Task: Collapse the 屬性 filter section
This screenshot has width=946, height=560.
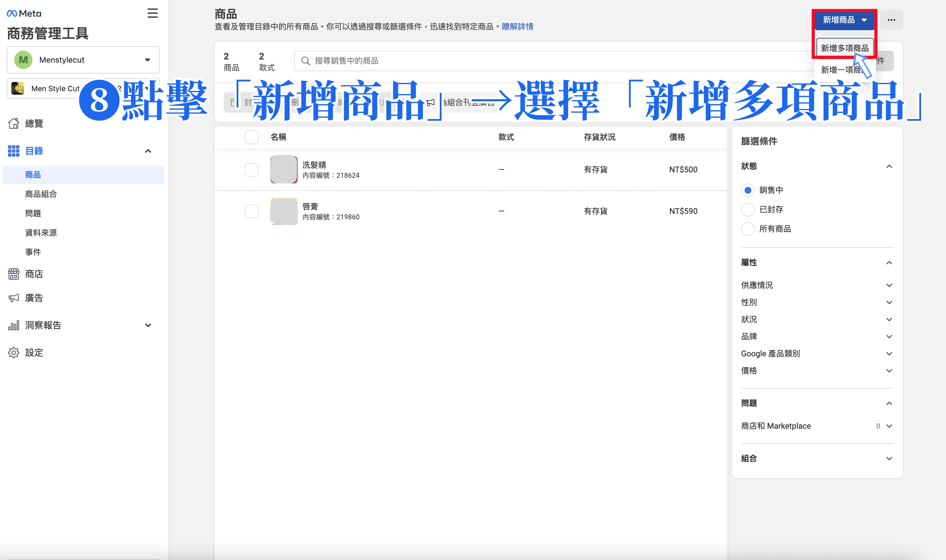Action: pos(889,263)
